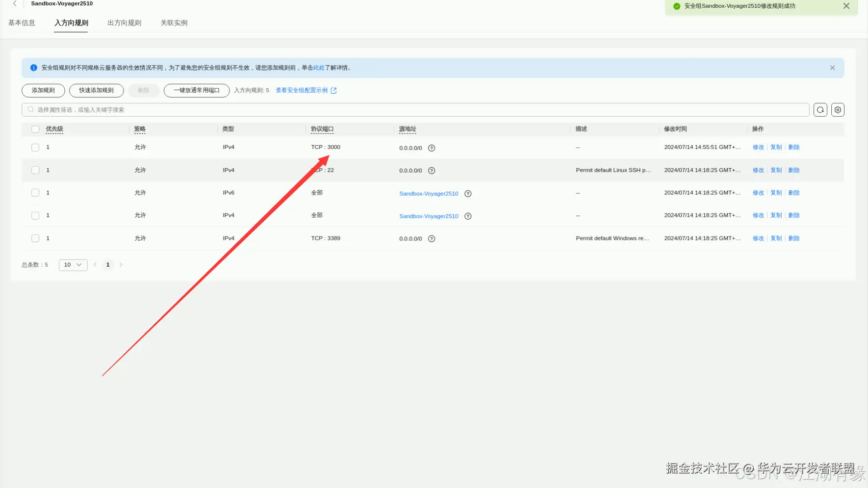Viewport: 868px width, 488px height.
Task: Click 删除 for the IPv6 rule
Action: pos(794,193)
